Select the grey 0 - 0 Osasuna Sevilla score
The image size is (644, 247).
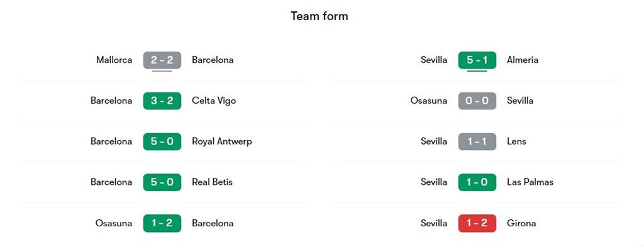[x=477, y=101]
